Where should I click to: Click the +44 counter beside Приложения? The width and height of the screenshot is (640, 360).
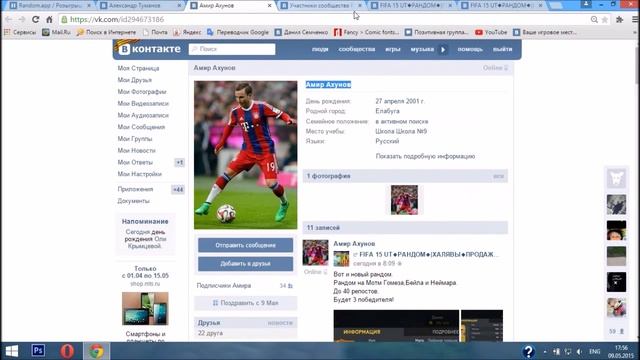coord(178,189)
